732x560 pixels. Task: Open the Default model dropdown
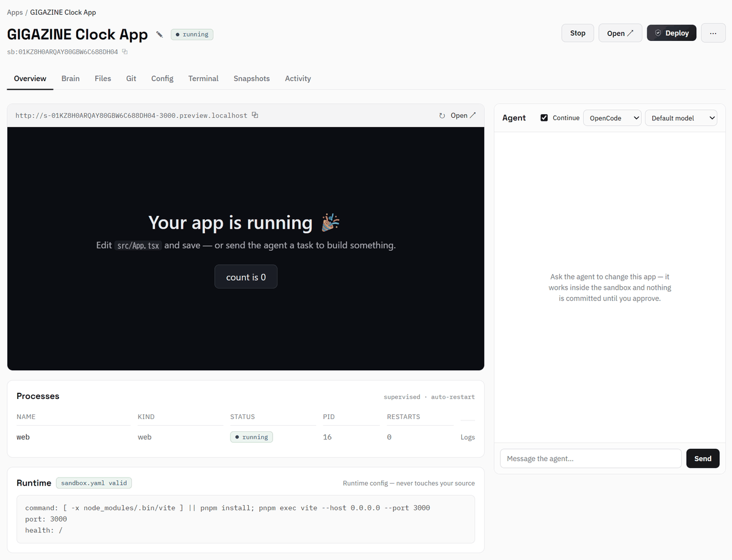681,118
